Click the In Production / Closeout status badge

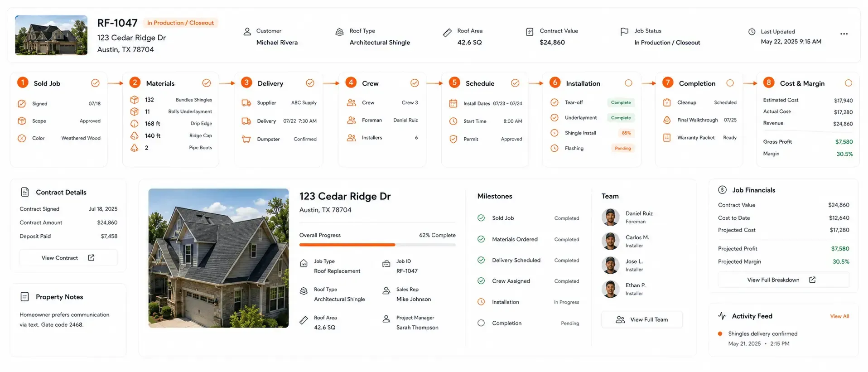(x=180, y=23)
